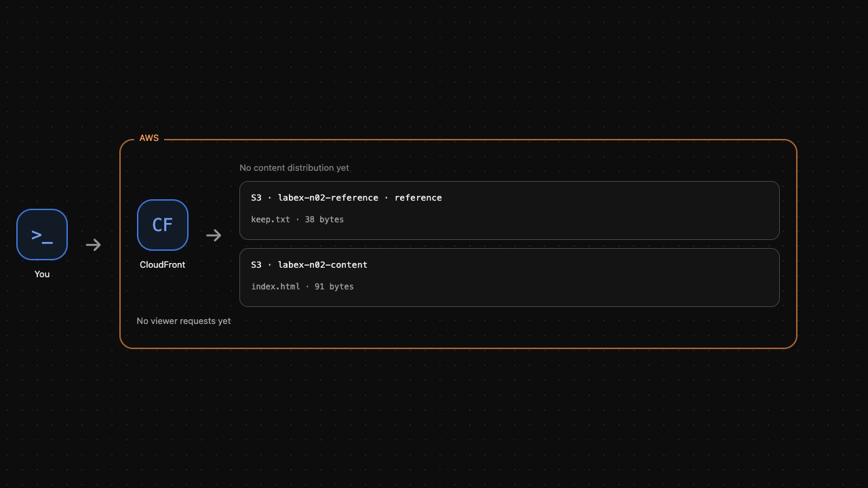Open the labex-n02-content S3 bucket card
This screenshot has width=868, height=488.
[509, 277]
